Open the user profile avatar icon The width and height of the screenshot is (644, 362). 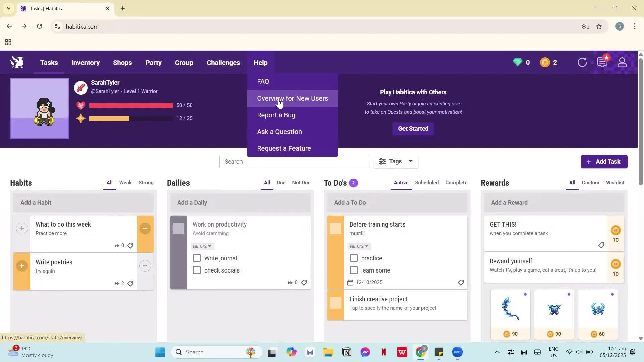(622, 62)
